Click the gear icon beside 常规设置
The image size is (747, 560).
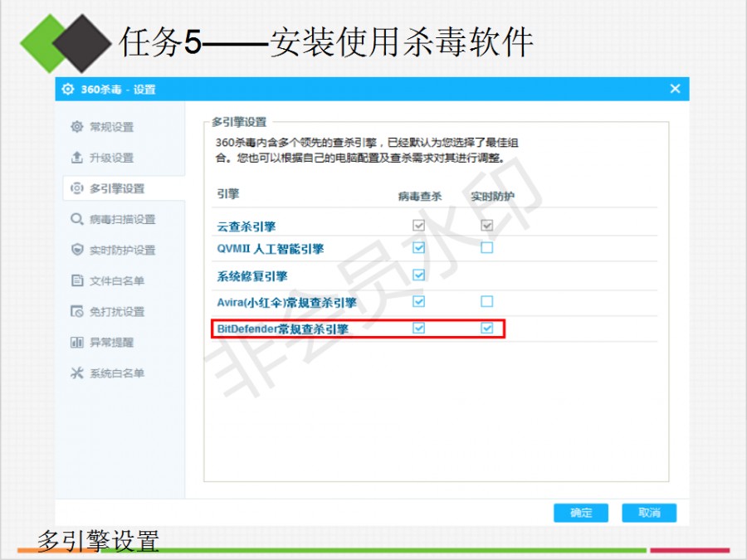77,127
